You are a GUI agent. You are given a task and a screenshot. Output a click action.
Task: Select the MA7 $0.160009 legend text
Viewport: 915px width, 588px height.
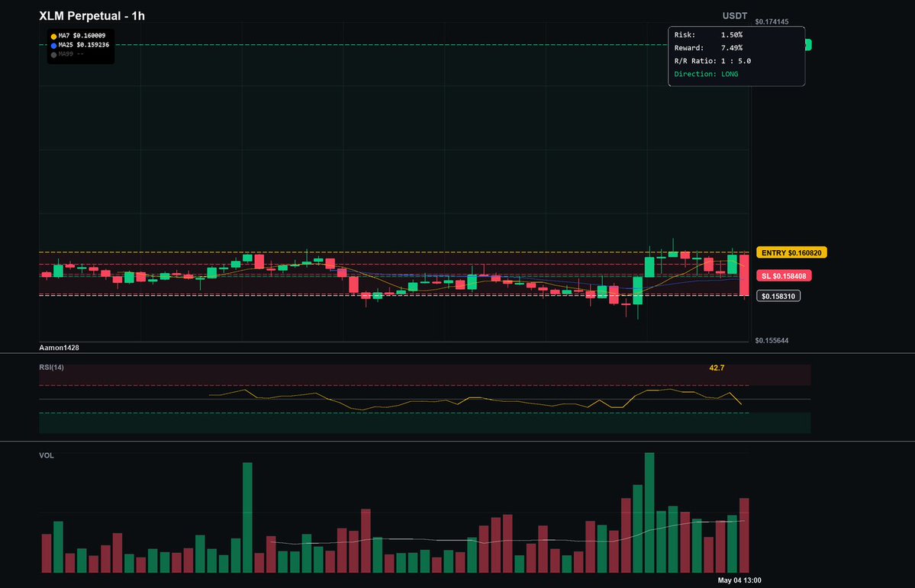(x=82, y=36)
